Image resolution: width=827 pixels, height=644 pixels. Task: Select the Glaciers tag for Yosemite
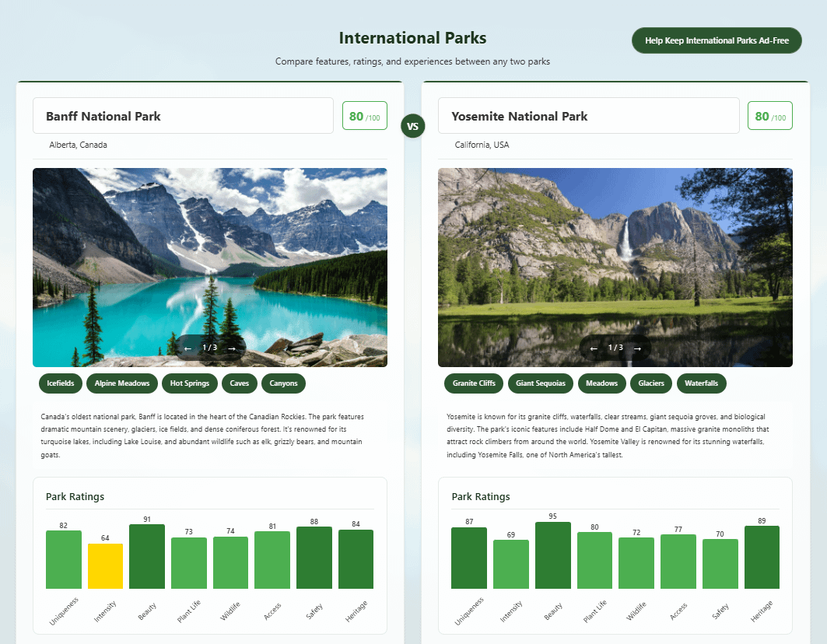click(x=650, y=383)
